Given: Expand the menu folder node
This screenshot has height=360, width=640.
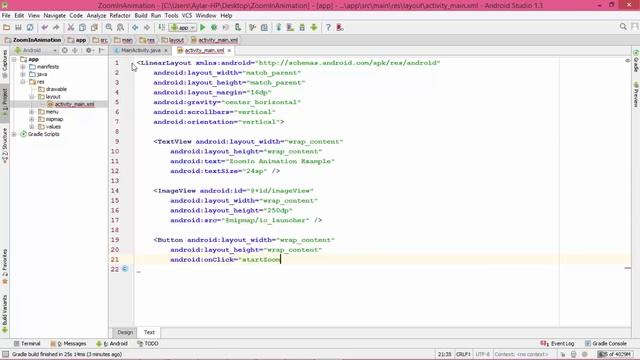Looking at the screenshot, I should pyautogui.click(x=32, y=112).
